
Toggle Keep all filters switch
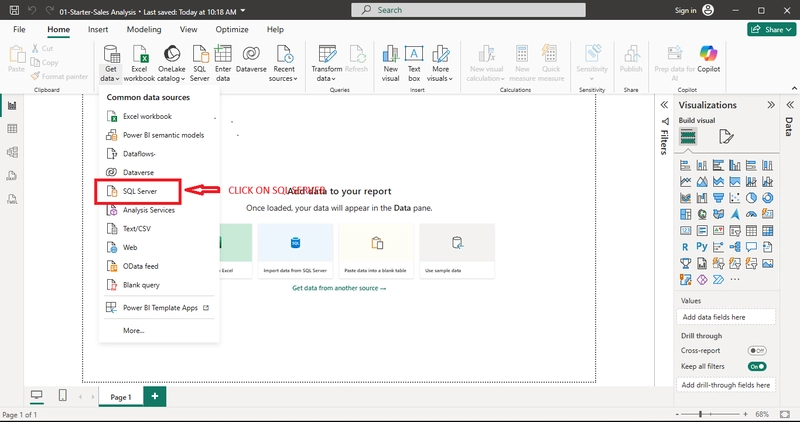tap(757, 366)
